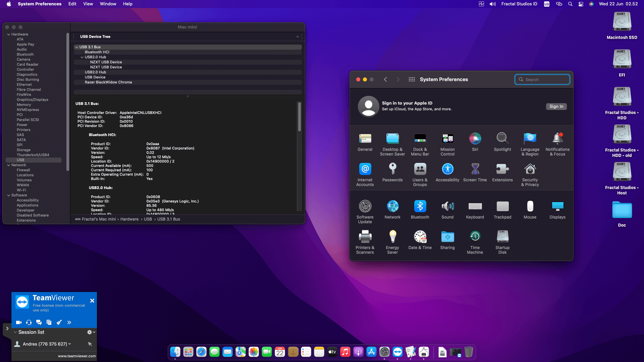Image resolution: width=644 pixels, height=362 pixels.
Task: Click Hardware in the path bar
Action: pyautogui.click(x=129, y=219)
